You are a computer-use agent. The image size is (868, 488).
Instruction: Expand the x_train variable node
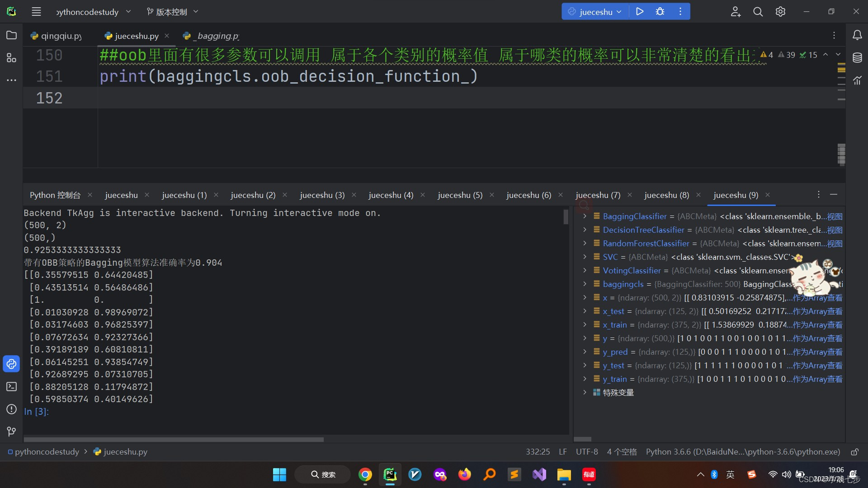tap(585, 324)
